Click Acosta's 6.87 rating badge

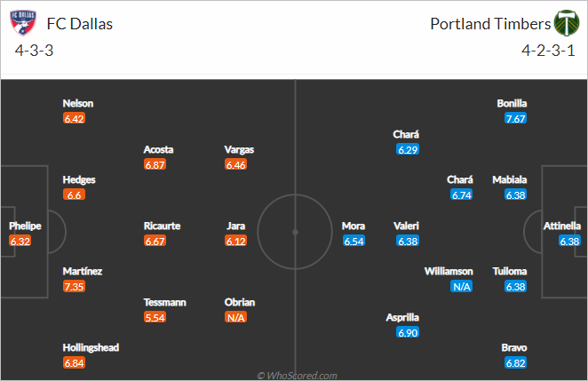(x=155, y=164)
